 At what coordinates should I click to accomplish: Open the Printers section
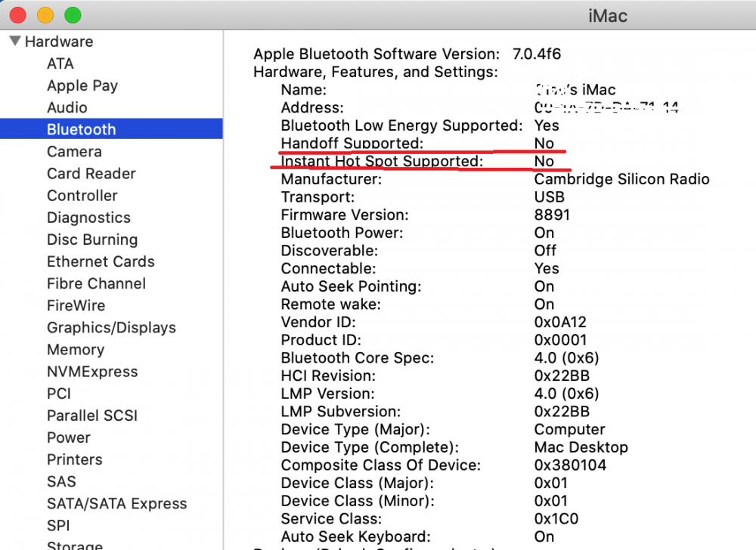coord(75,459)
